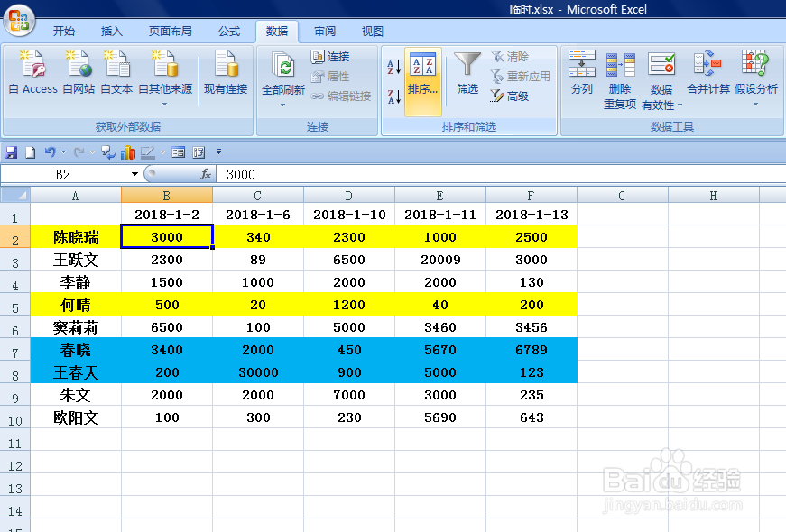Open the What-If Analysis dropdown arrow

coord(755,105)
